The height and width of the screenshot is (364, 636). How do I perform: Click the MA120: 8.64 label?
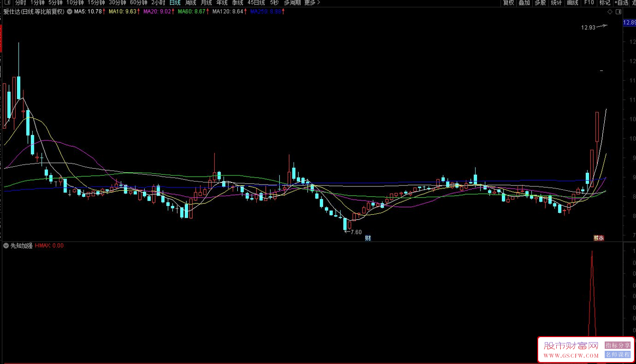click(x=227, y=11)
